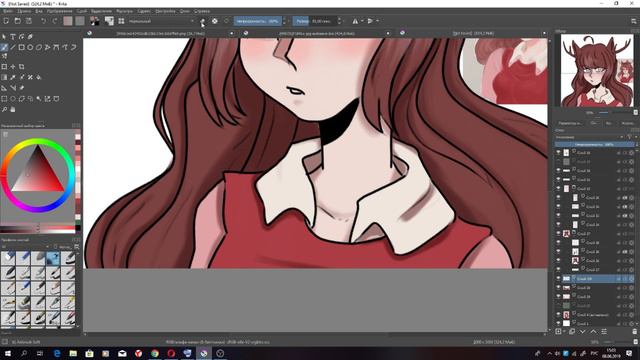Image resolution: width=640 pixels, height=360 pixels.
Task: Toggle visibility of group layer with red thumbnail
Action: coord(558,233)
